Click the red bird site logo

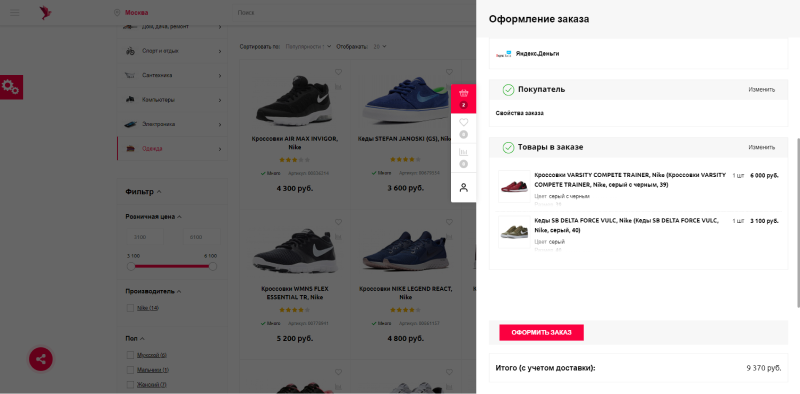click(x=45, y=12)
